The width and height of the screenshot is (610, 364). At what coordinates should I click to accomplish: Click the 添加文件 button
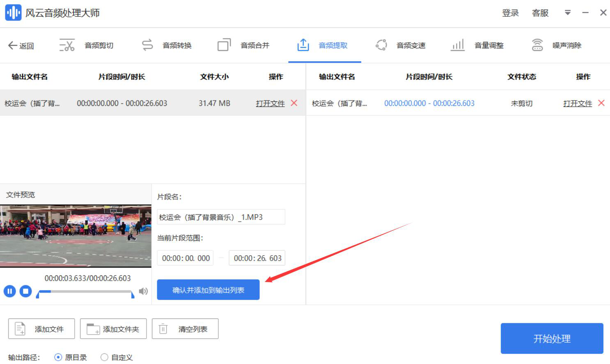41,329
